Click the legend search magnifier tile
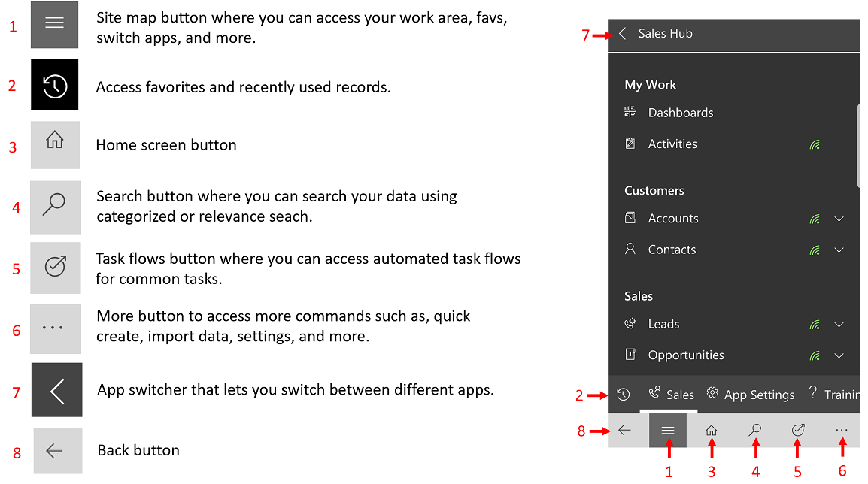This screenshot has height=484, width=868. click(x=56, y=207)
